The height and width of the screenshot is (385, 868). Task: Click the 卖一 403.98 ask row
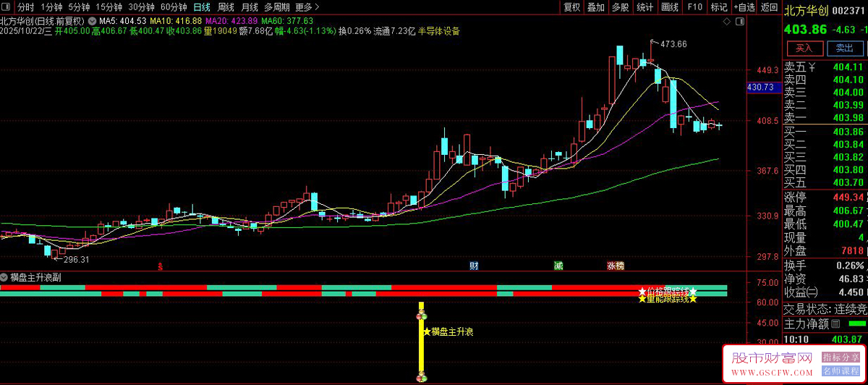tap(825, 118)
